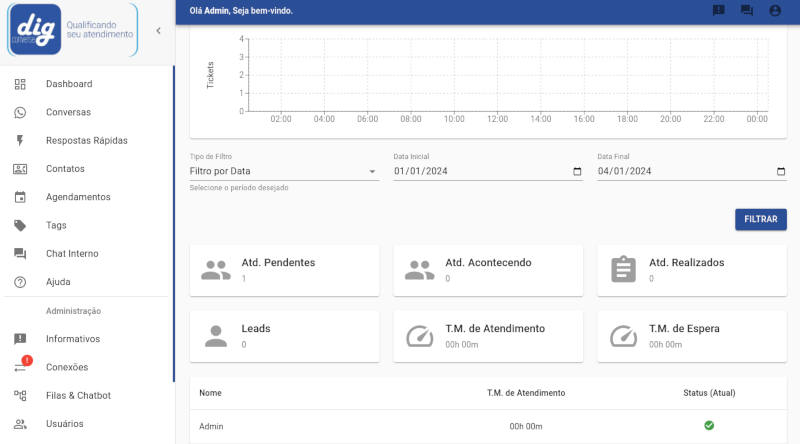Click the Atd. Realizados clipboard icon
800x444 pixels.
pyautogui.click(x=623, y=269)
